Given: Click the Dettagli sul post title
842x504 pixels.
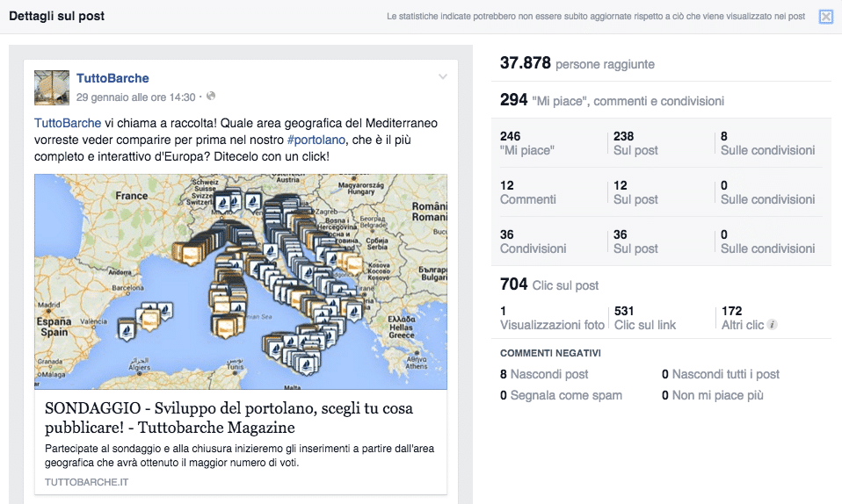Looking at the screenshot, I should 57,16.
